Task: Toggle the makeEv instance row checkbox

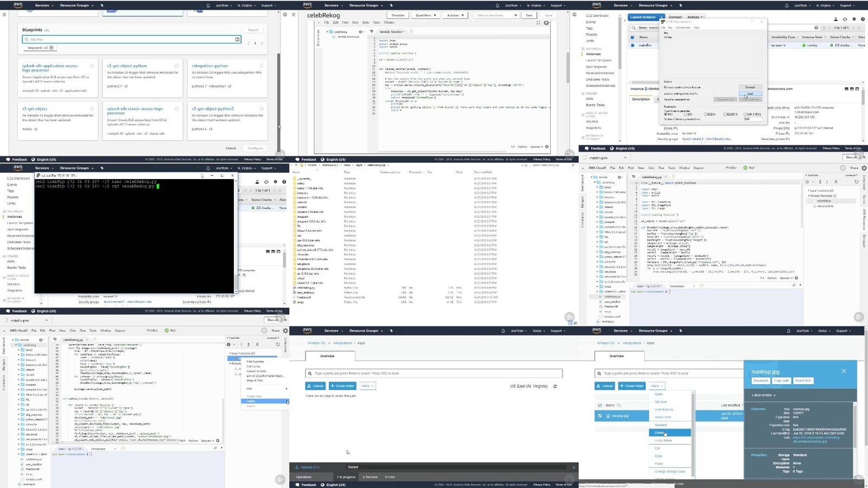Action: pos(632,45)
